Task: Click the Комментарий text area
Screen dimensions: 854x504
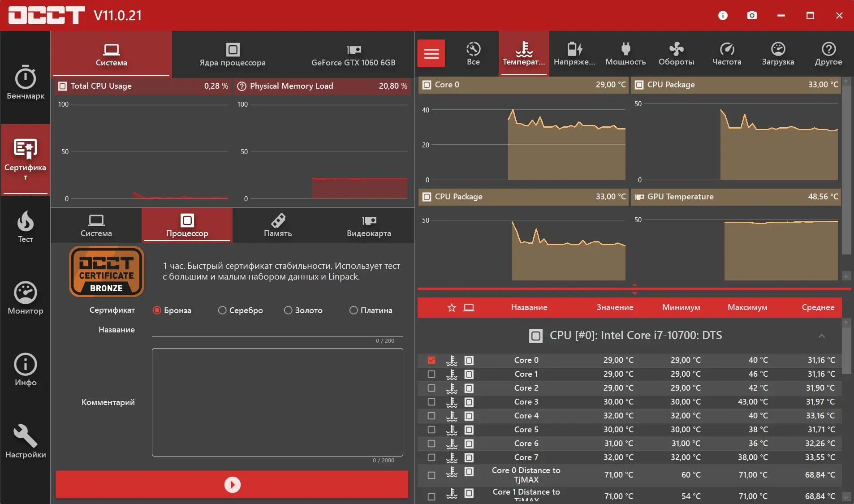Action: click(x=277, y=402)
